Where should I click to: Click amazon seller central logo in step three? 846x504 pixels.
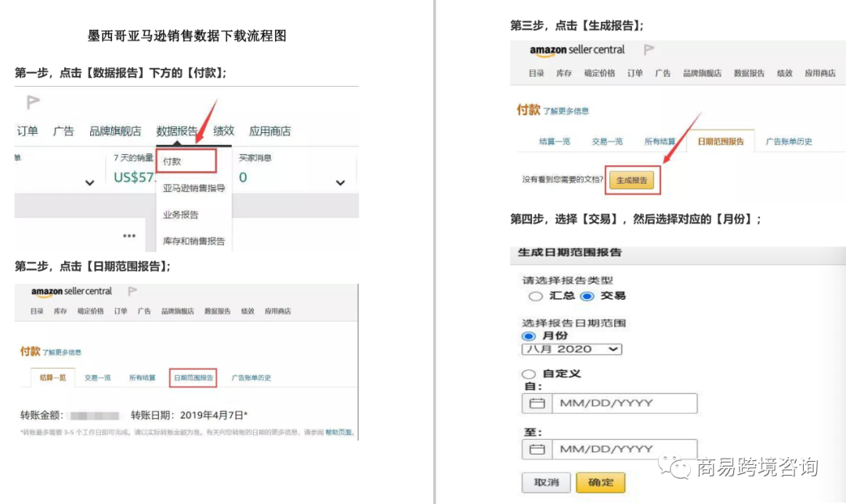coord(577,50)
